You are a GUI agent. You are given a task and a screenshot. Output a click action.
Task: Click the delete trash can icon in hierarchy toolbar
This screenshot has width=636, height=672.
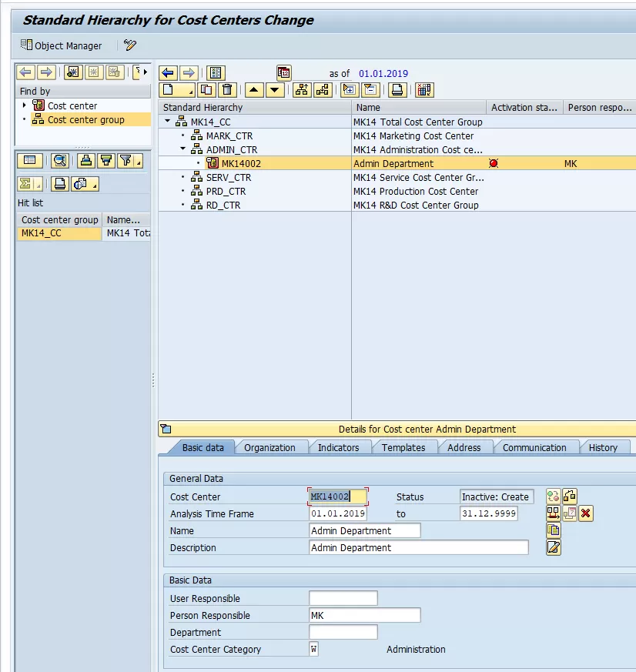tap(228, 90)
